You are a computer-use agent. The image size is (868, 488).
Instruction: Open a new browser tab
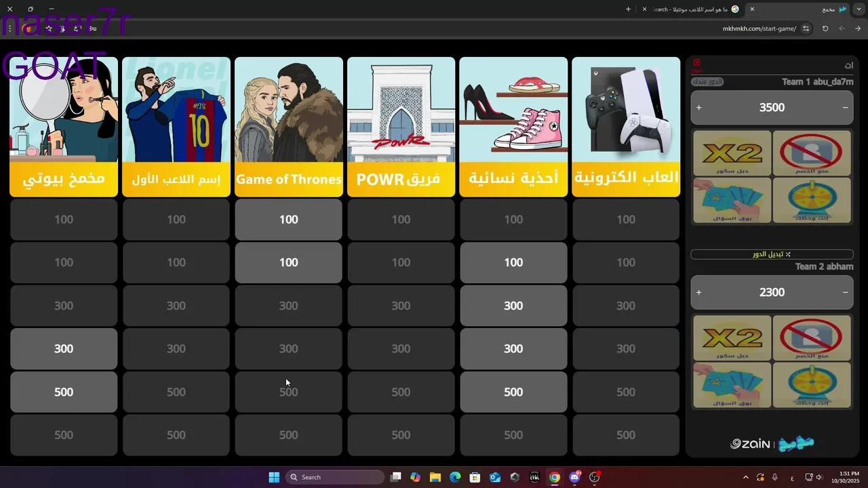[x=628, y=9]
